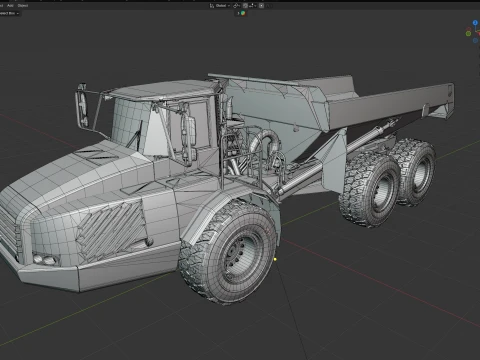Click the blue Z axis on navigation gizmo
Viewport: 480px width, 360px height.
coord(475,23)
